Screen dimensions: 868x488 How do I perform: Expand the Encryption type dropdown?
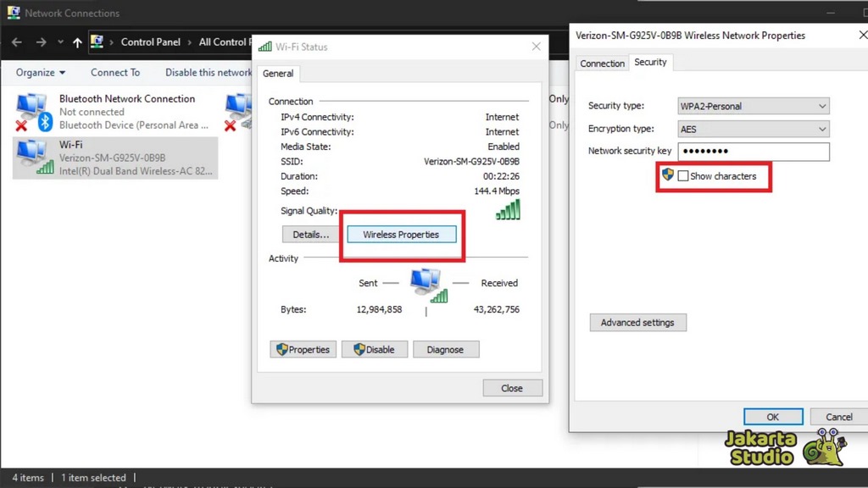tap(753, 129)
